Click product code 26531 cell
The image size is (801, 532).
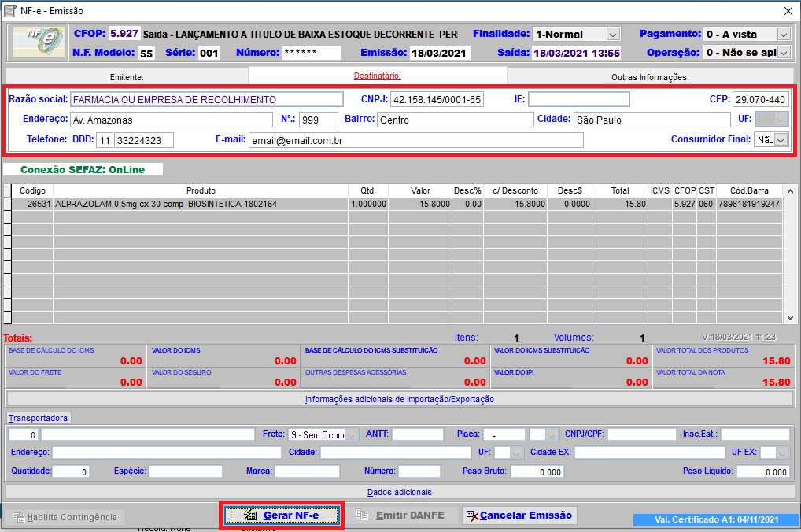pos(32,204)
